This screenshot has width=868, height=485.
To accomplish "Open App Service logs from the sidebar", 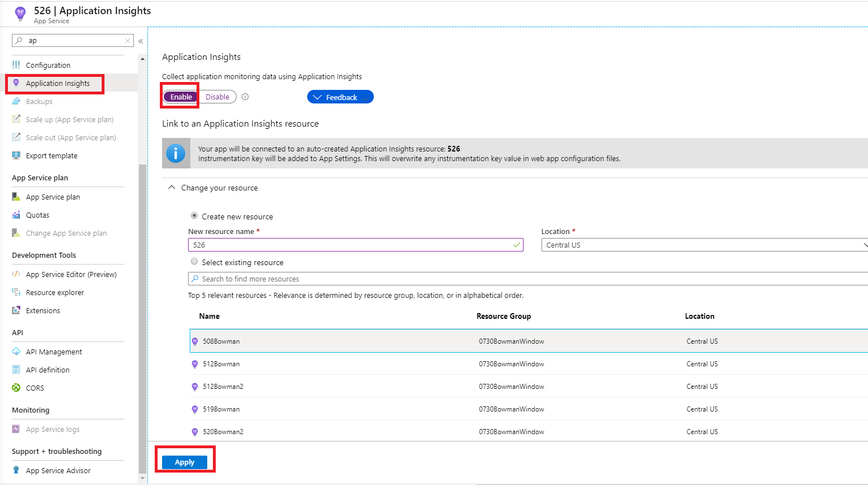I will (53, 429).
